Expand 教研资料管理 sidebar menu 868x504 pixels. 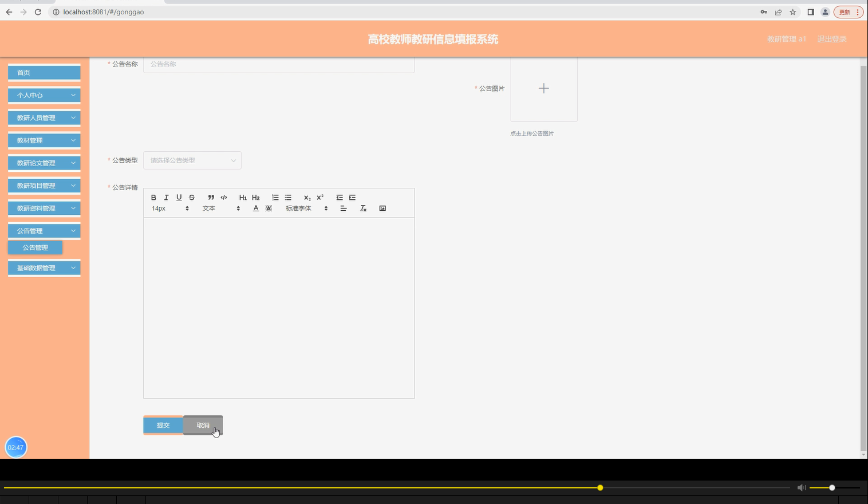[x=44, y=208]
